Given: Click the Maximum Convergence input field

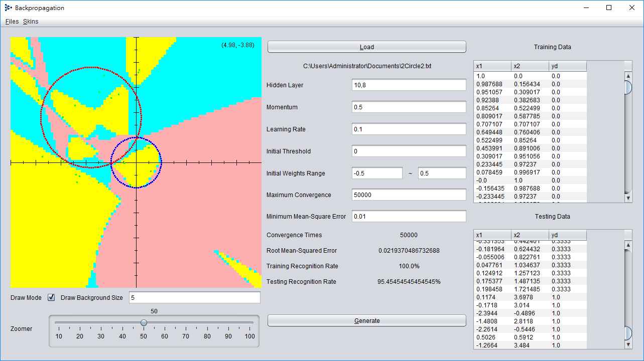Looking at the screenshot, I should (x=409, y=195).
